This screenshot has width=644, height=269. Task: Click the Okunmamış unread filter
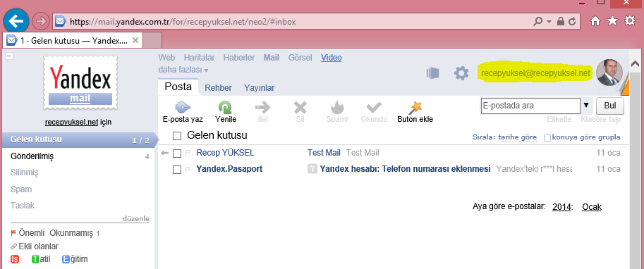[71, 233]
